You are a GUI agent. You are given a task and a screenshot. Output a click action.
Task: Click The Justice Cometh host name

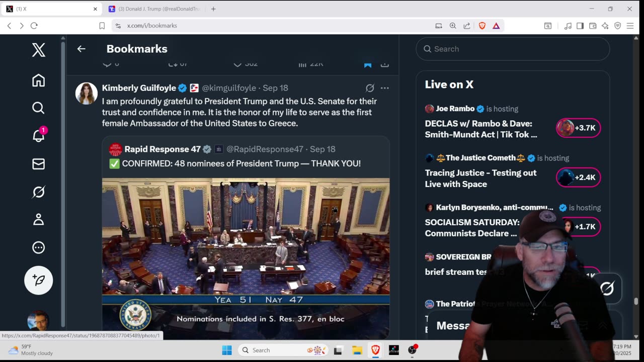click(481, 158)
